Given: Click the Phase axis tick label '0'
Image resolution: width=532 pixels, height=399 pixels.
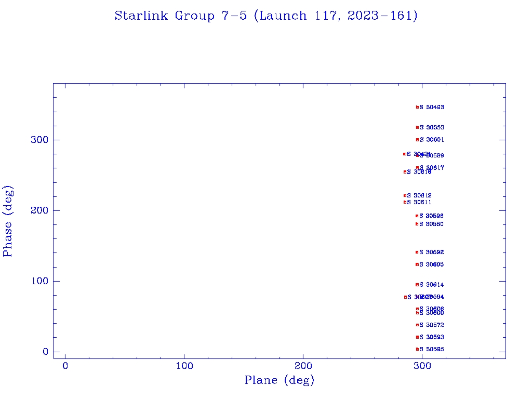Looking at the screenshot, I should click(46, 352).
